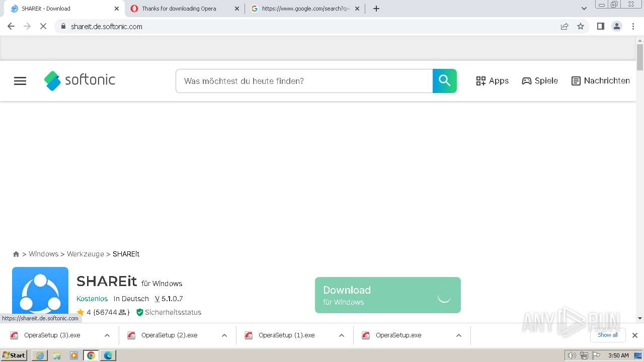Click the site lock icon
The image size is (644, 362).
coord(63,26)
